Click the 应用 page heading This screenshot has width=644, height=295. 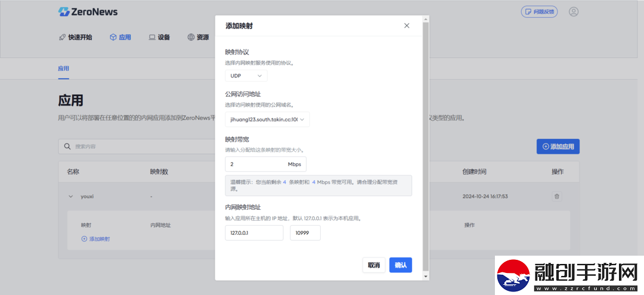tap(70, 100)
